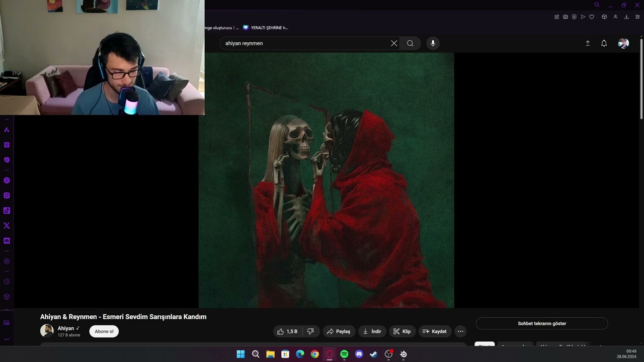Click the snapshot camera icon in toolbar
The height and width of the screenshot is (362, 644).
566,17
